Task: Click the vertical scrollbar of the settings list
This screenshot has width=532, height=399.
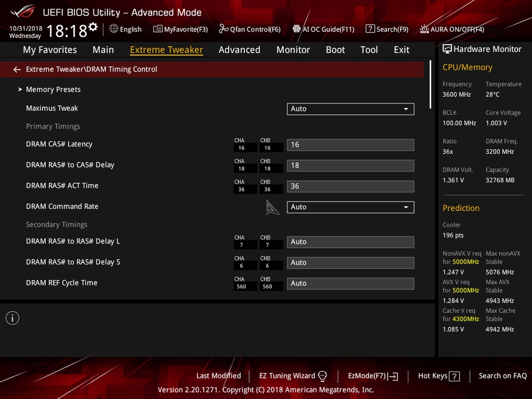Action: pos(430,85)
